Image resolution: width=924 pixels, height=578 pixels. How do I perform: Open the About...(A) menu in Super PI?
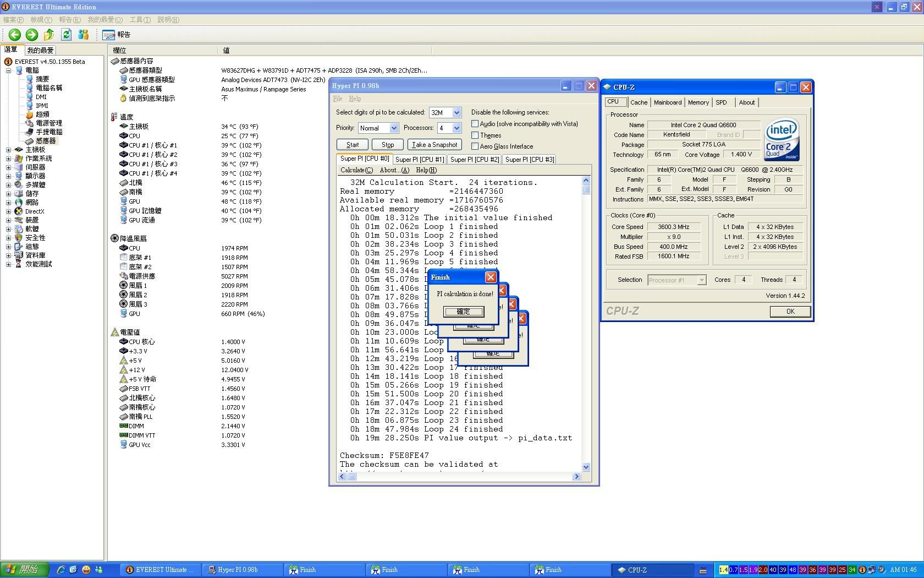(394, 170)
